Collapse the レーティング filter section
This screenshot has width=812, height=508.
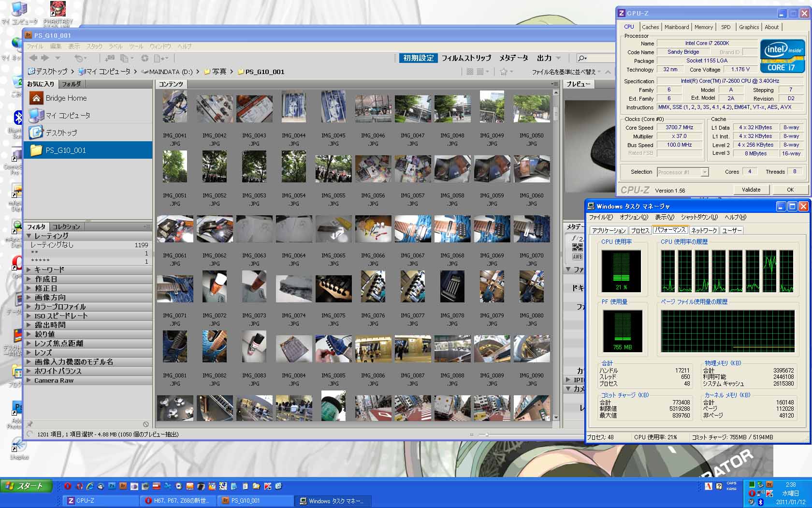(x=29, y=236)
